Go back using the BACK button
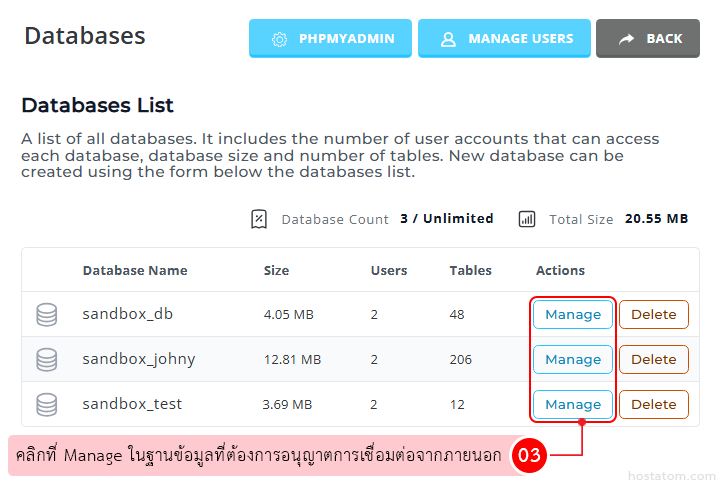The width and height of the screenshot is (720, 484). (x=648, y=39)
